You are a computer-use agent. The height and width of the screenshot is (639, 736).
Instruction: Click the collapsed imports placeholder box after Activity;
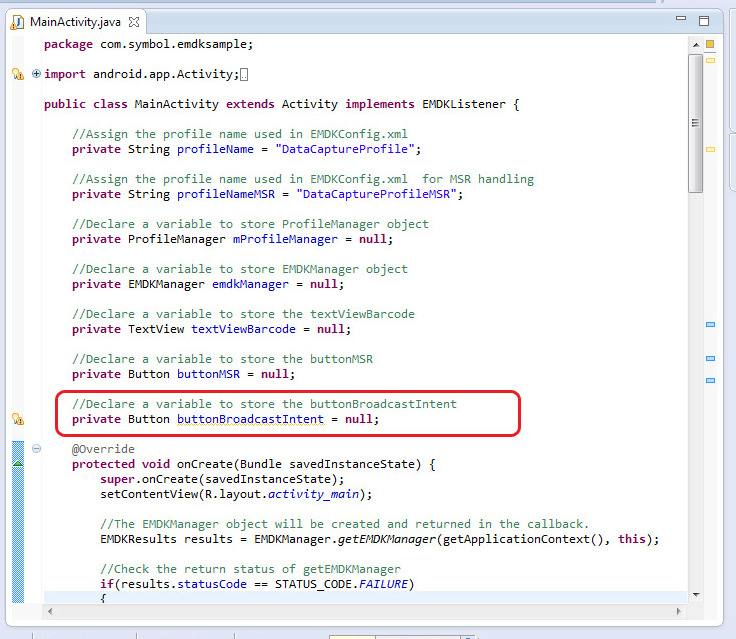click(244, 74)
